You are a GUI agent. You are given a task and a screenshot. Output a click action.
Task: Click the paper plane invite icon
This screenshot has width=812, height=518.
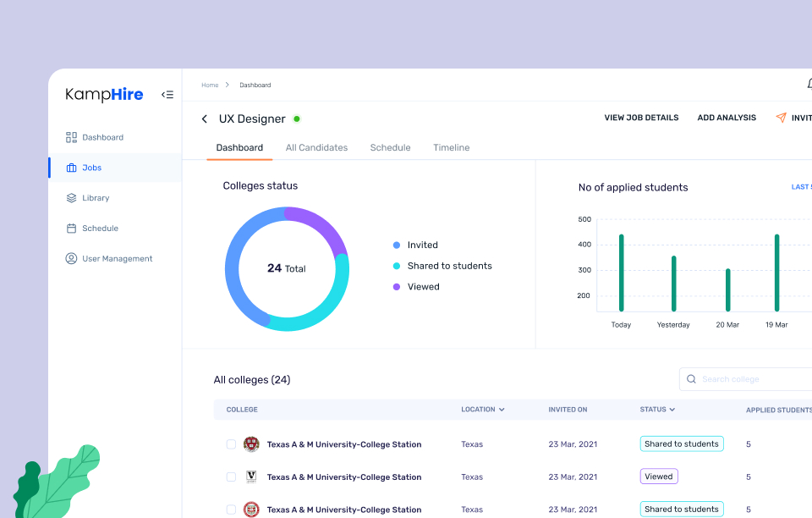click(x=781, y=118)
